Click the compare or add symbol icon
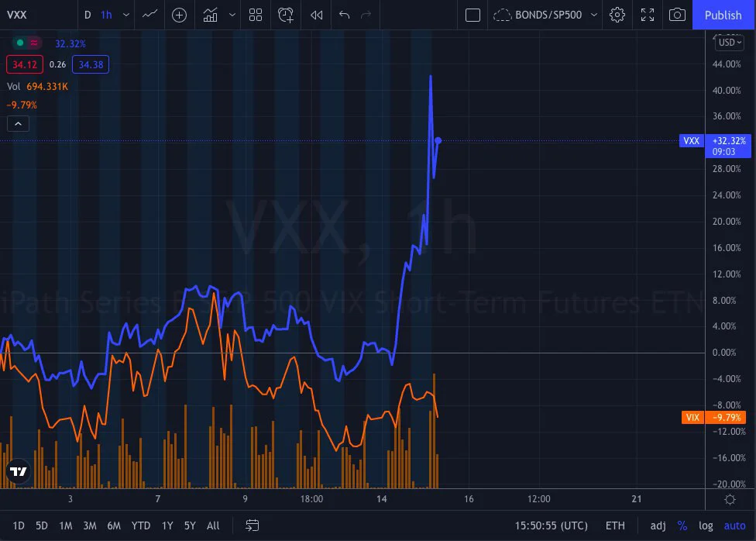This screenshot has width=756, height=541. [x=180, y=15]
